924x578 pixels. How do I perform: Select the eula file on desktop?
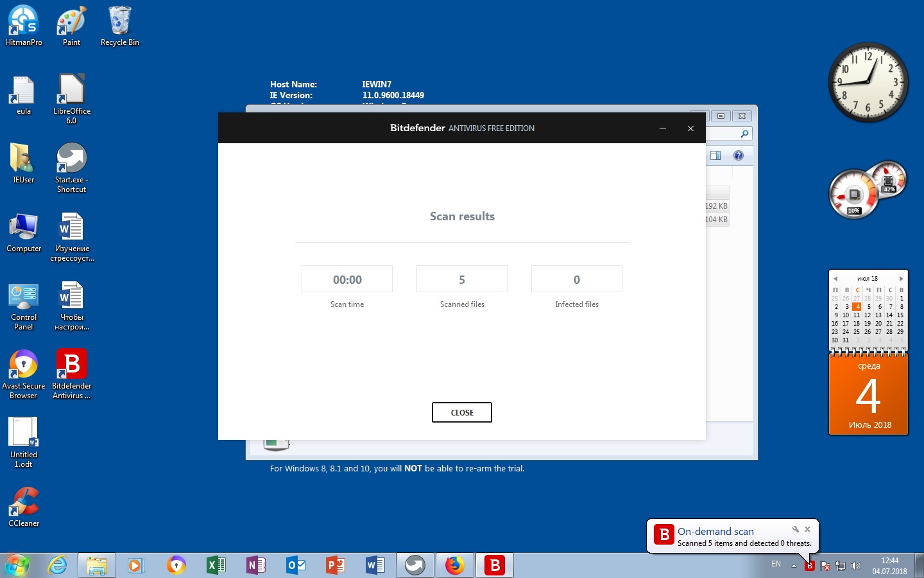pos(24,95)
